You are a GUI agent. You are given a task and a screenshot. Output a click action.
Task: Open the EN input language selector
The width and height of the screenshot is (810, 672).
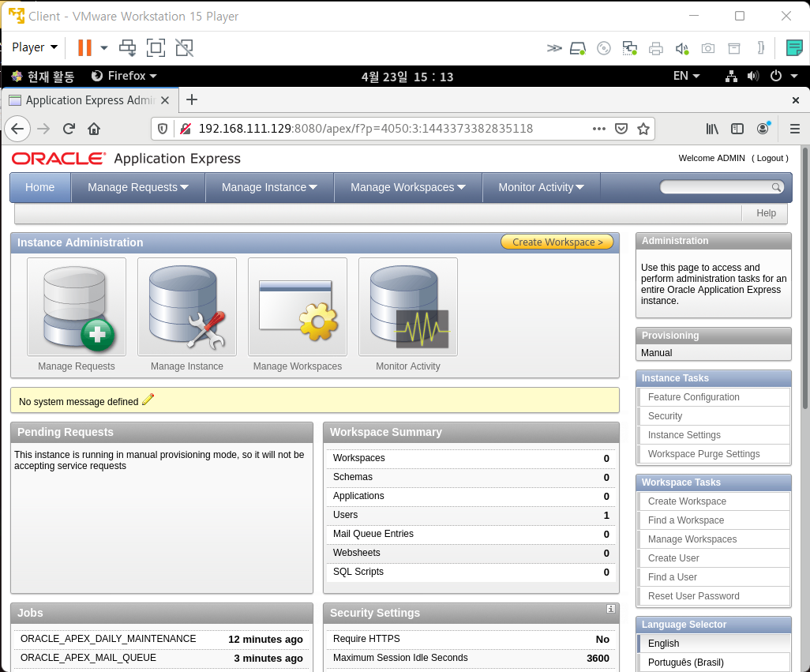(x=687, y=76)
